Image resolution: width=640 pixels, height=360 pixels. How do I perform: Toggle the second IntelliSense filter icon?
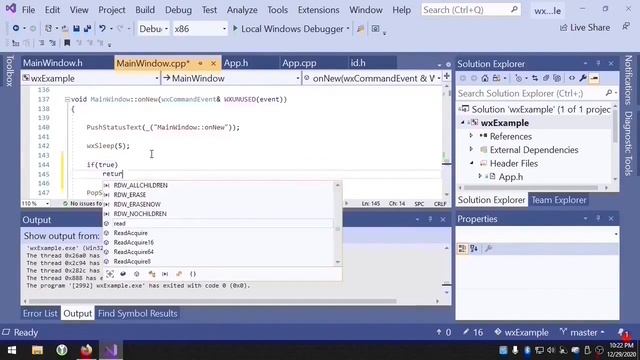point(123,274)
